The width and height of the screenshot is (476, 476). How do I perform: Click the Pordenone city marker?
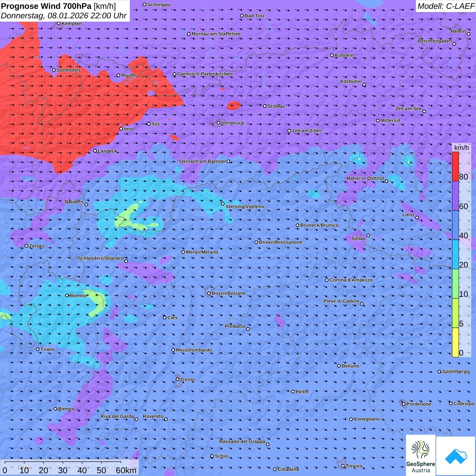click(404, 404)
